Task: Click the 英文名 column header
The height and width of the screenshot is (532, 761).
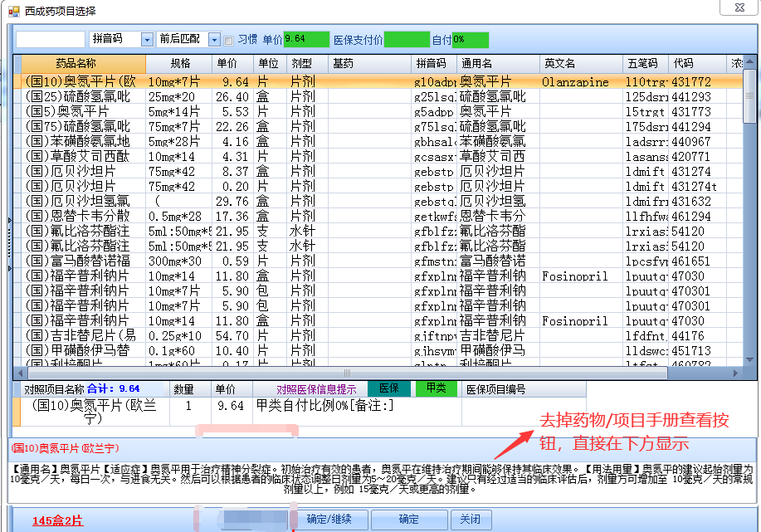Action: (x=581, y=64)
